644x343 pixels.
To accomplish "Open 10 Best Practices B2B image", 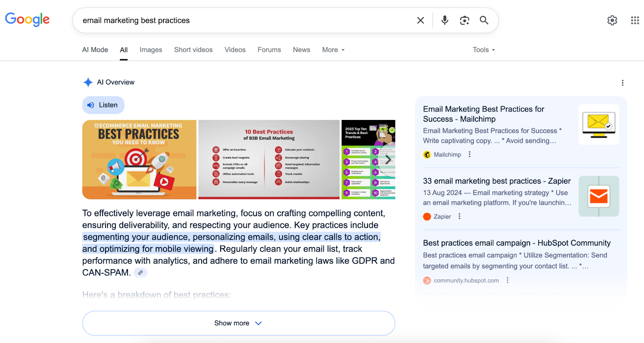I will [x=269, y=159].
